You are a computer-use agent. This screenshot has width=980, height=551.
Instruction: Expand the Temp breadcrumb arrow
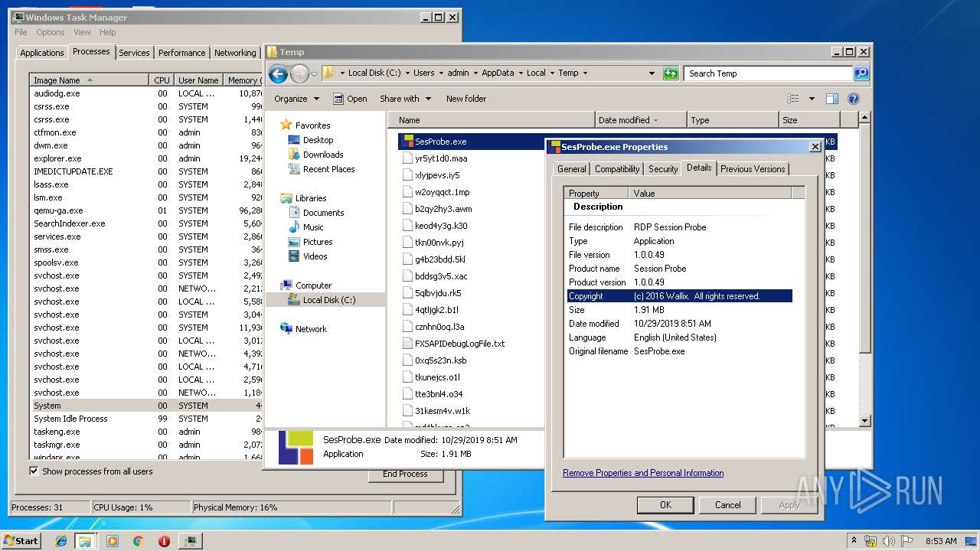click(x=585, y=73)
